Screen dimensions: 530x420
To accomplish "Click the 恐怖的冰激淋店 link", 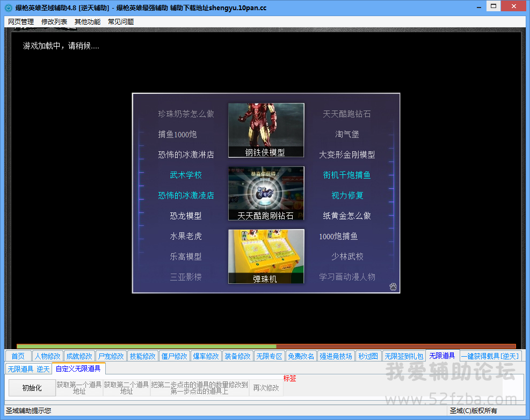I will 186,154.
